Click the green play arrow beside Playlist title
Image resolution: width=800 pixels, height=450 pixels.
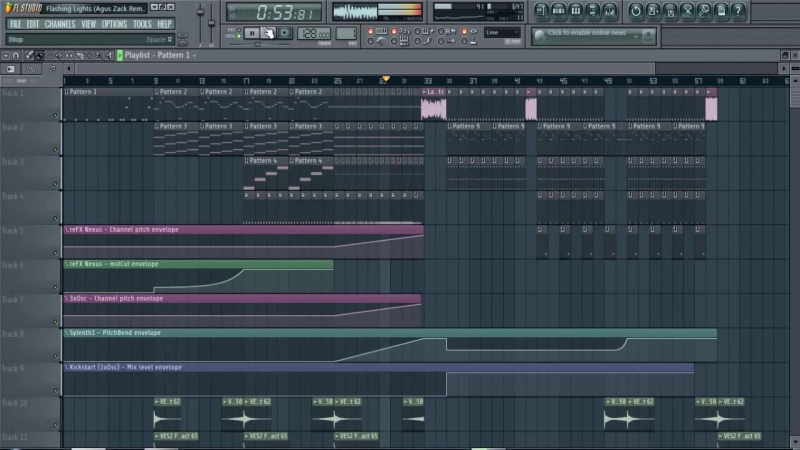120,55
